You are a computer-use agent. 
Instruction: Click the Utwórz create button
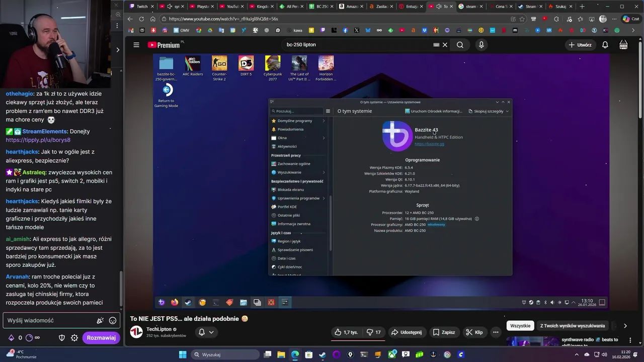(x=580, y=45)
